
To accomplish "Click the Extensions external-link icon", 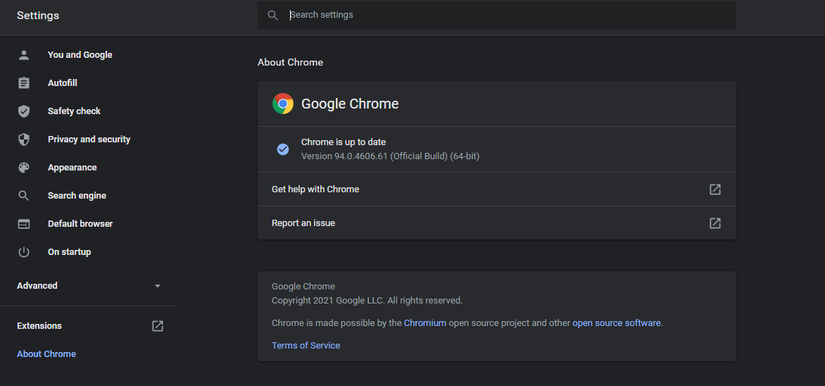I will [x=157, y=326].
